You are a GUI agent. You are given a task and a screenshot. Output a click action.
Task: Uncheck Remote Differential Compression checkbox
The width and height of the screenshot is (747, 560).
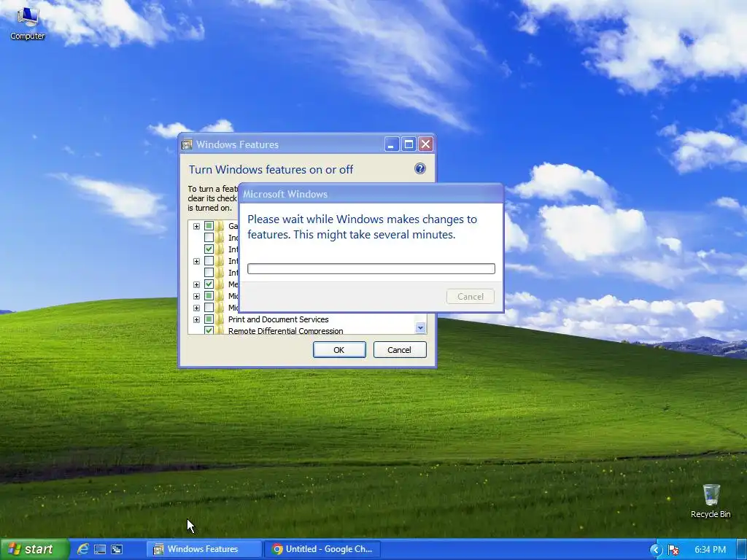(x=209, y=330)
